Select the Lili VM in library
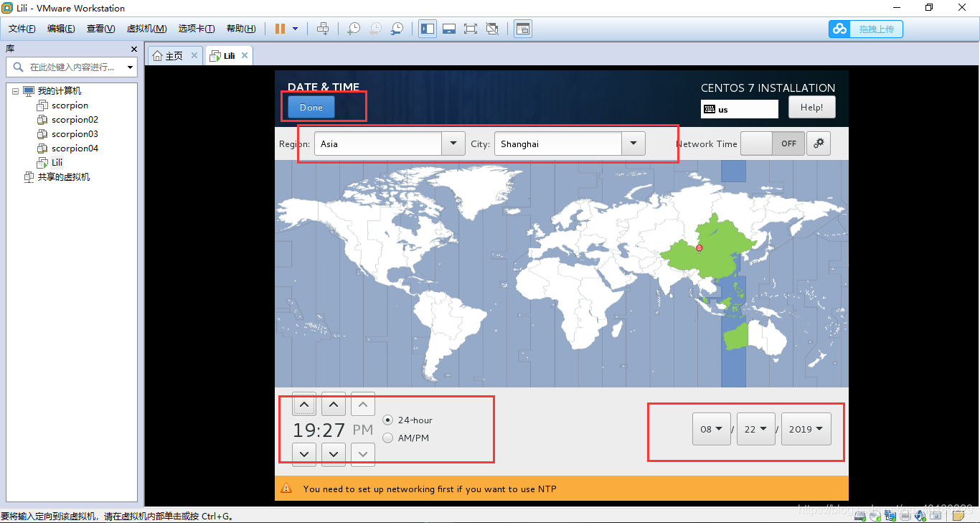Viewport: 980px width, 523px height. (57, 163)
